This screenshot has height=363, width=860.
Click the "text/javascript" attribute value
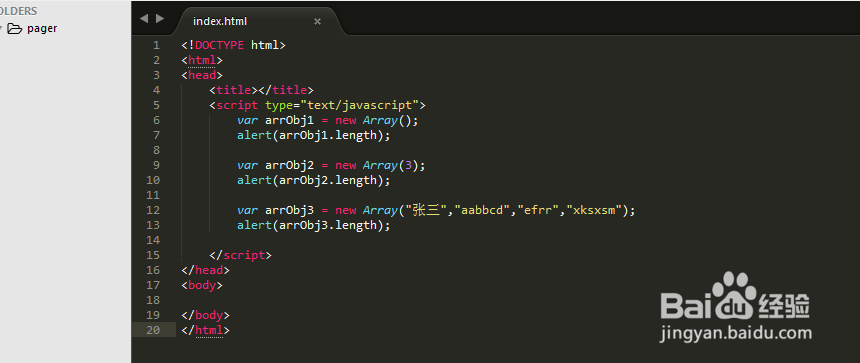(359, 105)
